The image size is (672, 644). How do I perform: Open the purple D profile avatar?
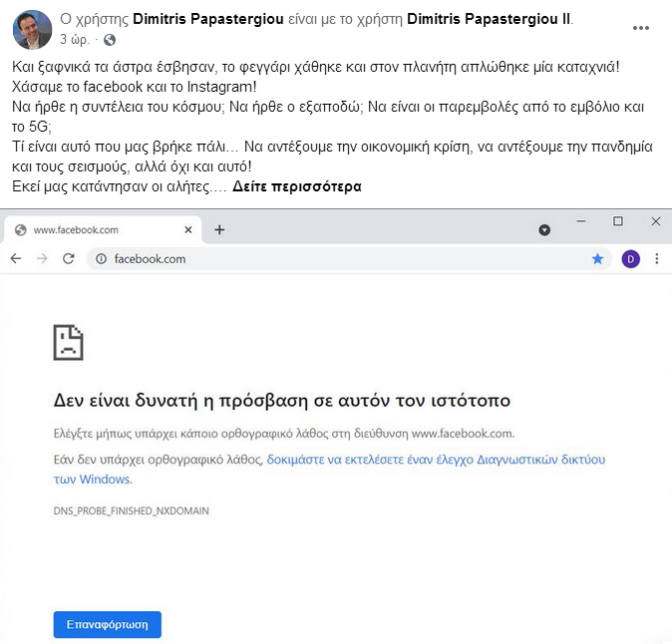click(630, 259)
